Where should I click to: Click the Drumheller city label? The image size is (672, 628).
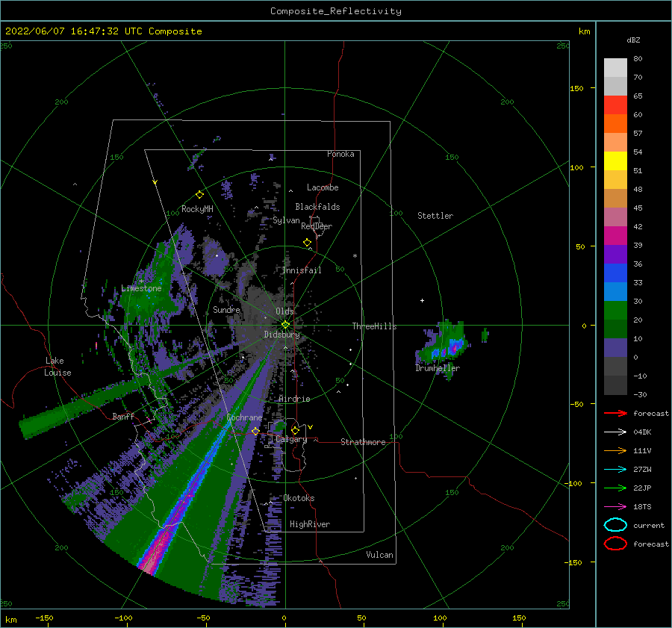click(438, 368)
